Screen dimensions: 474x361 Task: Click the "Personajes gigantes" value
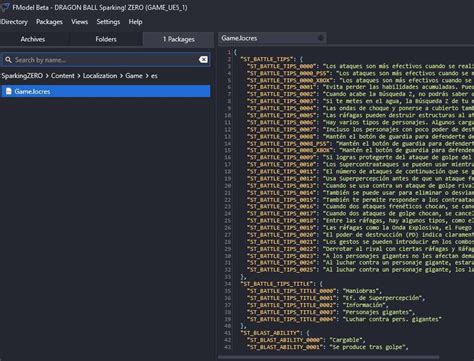(x=378, y=312)
